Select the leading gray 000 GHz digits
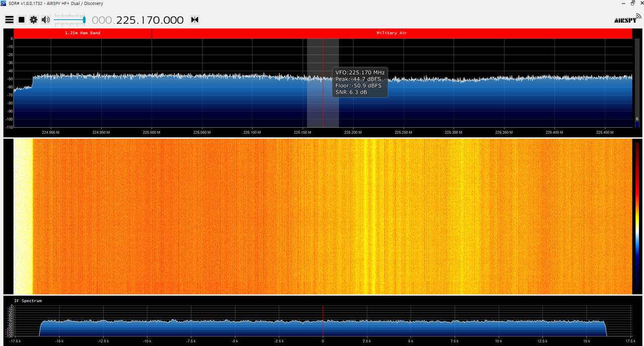 coord(102,20)
